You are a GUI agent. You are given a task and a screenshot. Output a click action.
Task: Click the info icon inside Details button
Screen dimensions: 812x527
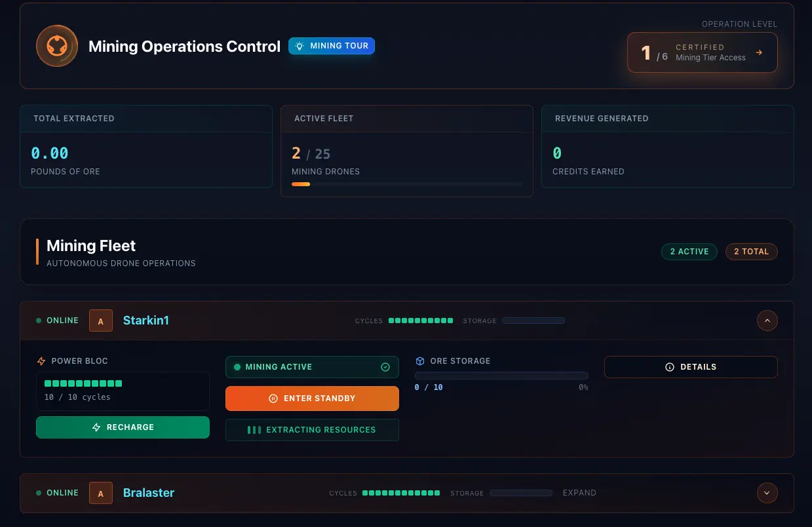coord(669,367)
